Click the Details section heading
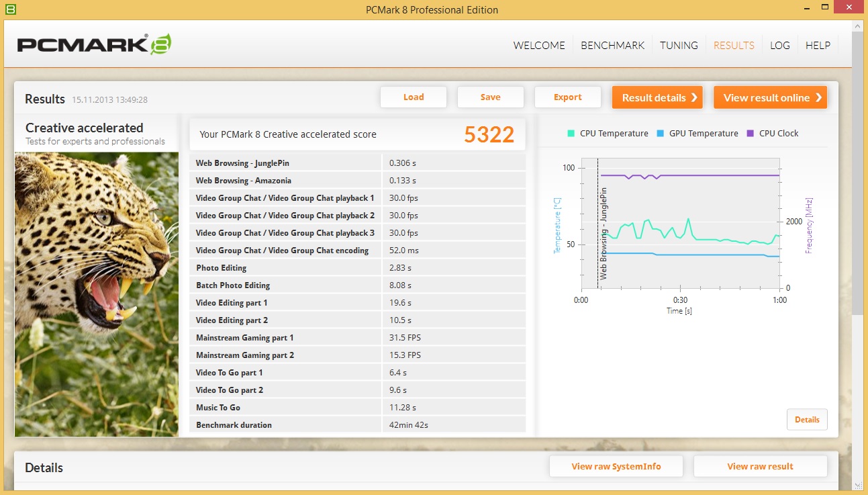 pyautogui.click(x=44, y=467)
